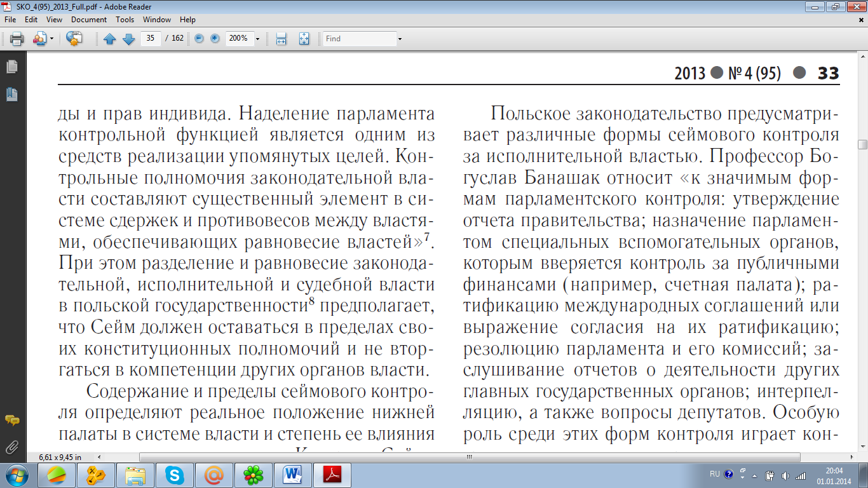
Task: Click the Print icon in toolbar
Action: [x=17, y=39]
